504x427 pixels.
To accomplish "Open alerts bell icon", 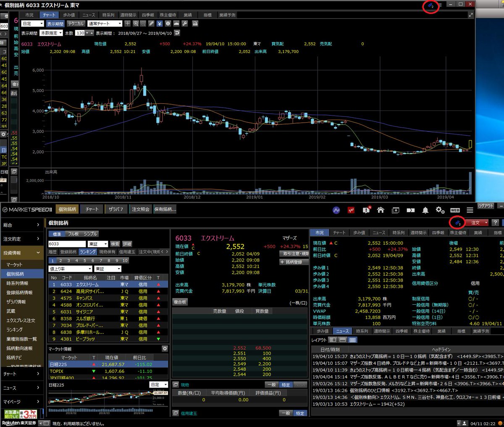I will (425, 210).
